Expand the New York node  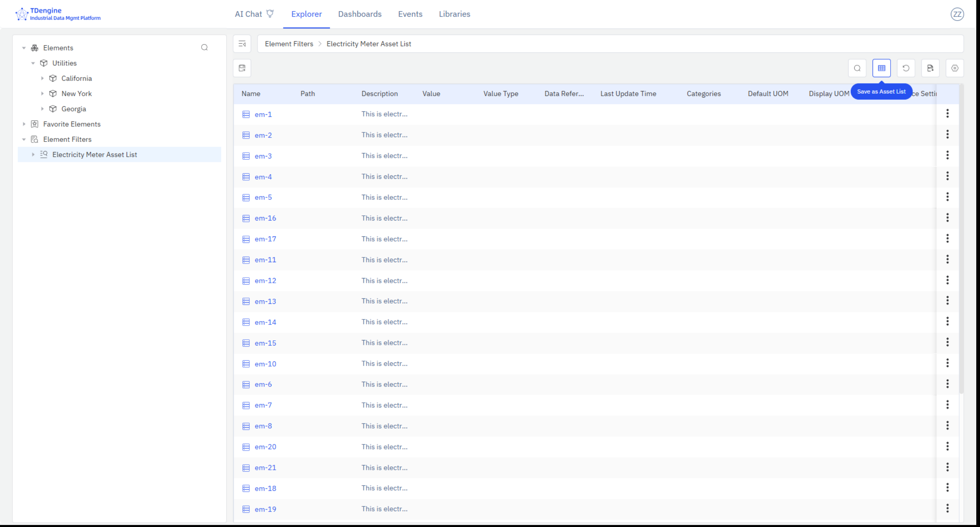pyautogui.click(x=43, y=93)
